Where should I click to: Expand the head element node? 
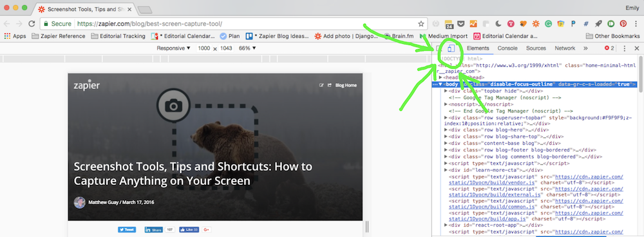[440, 77]
